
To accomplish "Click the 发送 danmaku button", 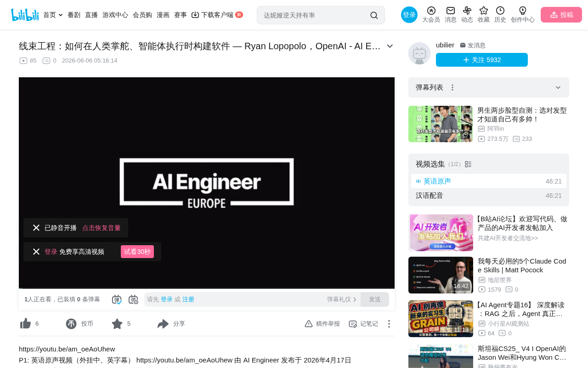I will coord(375,299).
